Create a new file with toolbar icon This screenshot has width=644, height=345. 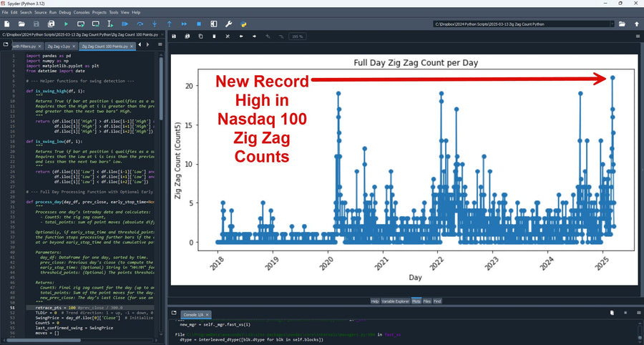tap(6, 24)
